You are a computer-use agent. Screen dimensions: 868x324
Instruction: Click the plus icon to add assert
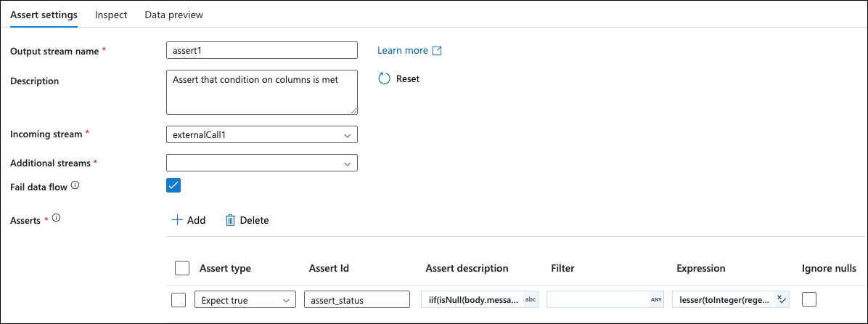pyautogui.click(x=177, y=220)
